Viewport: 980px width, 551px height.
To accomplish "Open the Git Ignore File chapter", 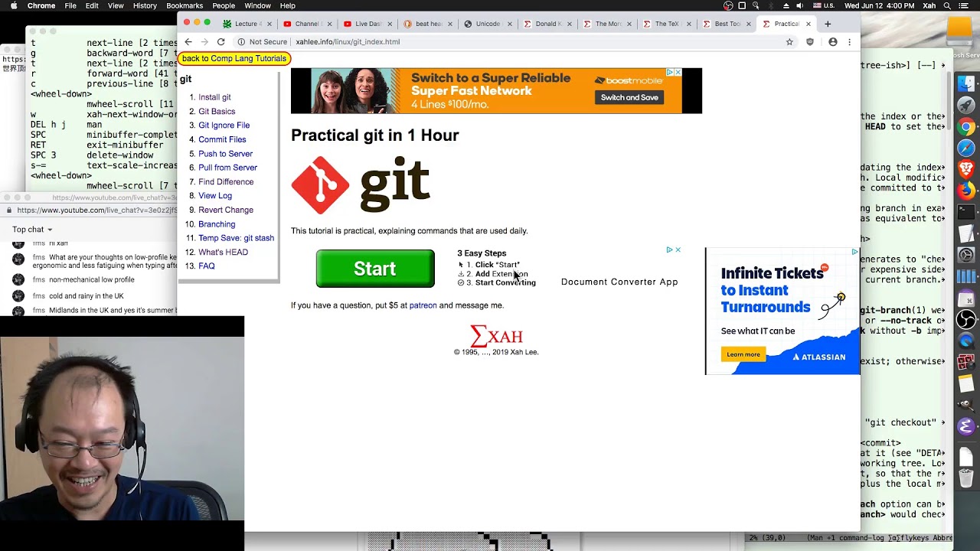I will (x=224, y=126).
